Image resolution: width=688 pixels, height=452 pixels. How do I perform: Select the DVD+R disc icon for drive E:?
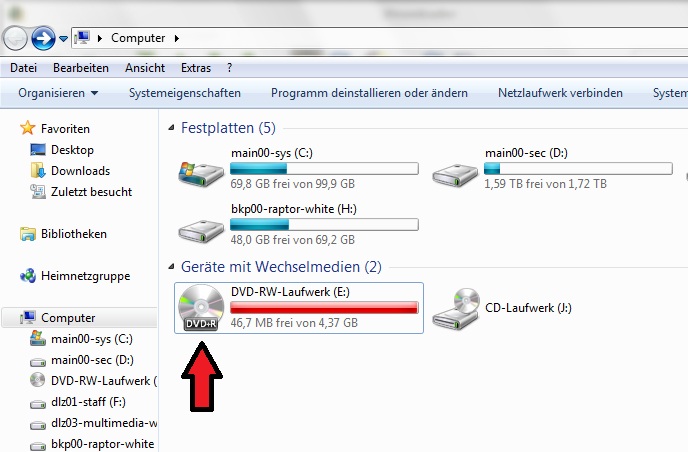pos(201,307)
